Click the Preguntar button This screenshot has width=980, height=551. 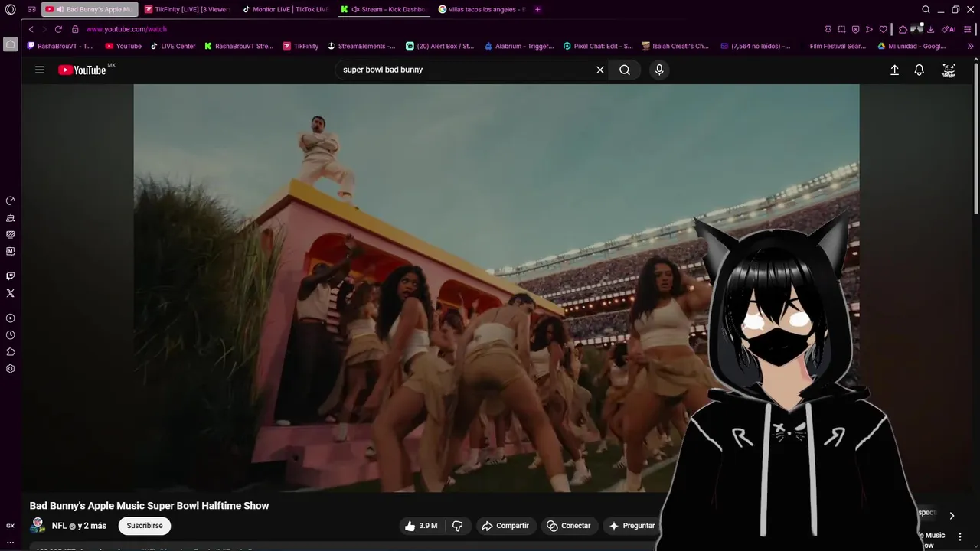632,526
